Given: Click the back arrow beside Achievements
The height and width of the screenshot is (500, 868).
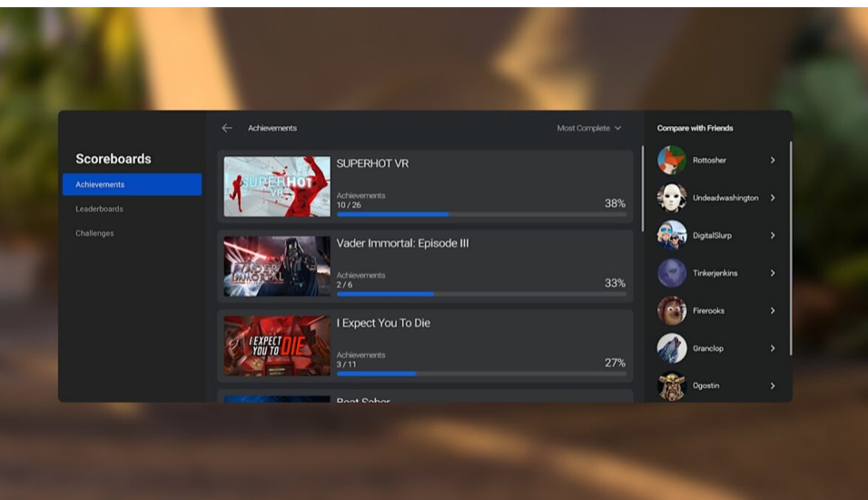Looking at the screenshot, I should point(227,128).
